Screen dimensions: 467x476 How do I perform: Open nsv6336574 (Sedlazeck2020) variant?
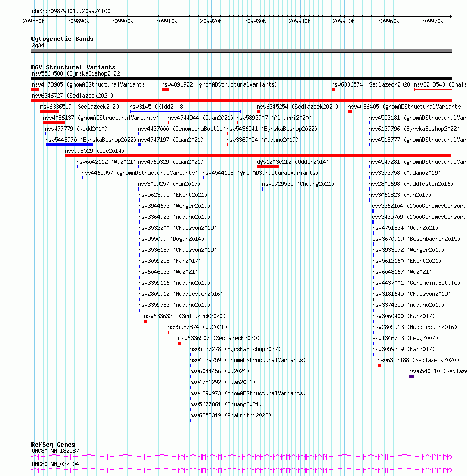click(372, 84)
